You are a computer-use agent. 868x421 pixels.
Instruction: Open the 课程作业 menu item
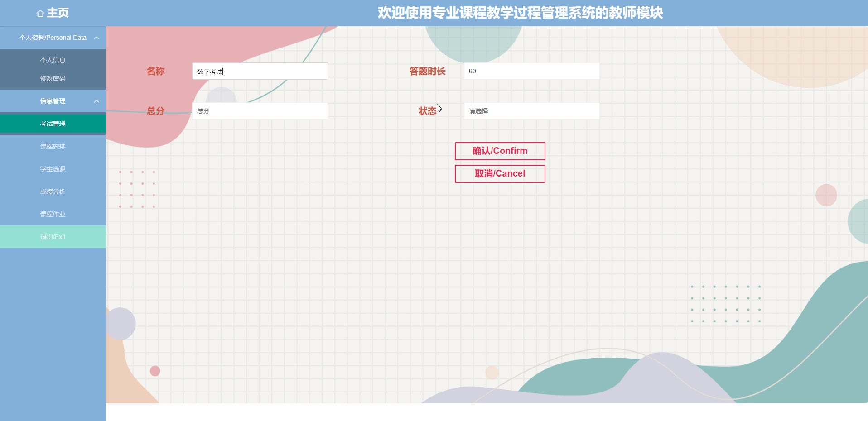(53, 214)
